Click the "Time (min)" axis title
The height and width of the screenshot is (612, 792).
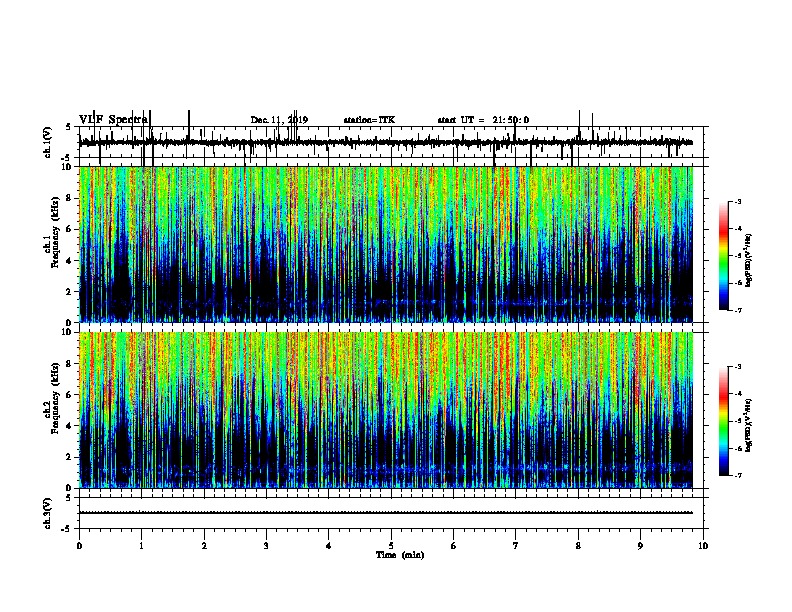click(400, 555)
